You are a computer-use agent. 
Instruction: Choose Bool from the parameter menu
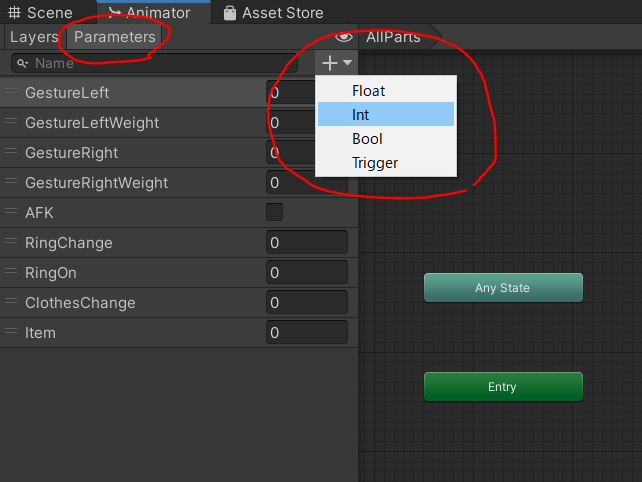point(386,139)
